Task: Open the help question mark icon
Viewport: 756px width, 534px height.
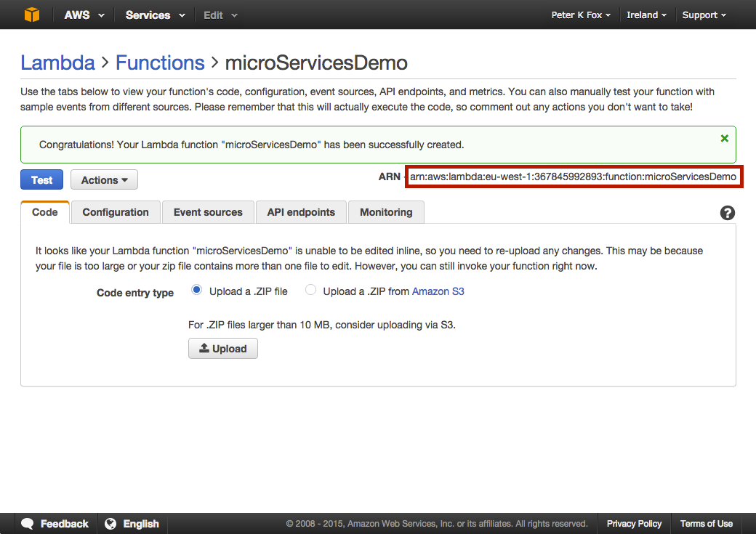Action: point(728,213)
